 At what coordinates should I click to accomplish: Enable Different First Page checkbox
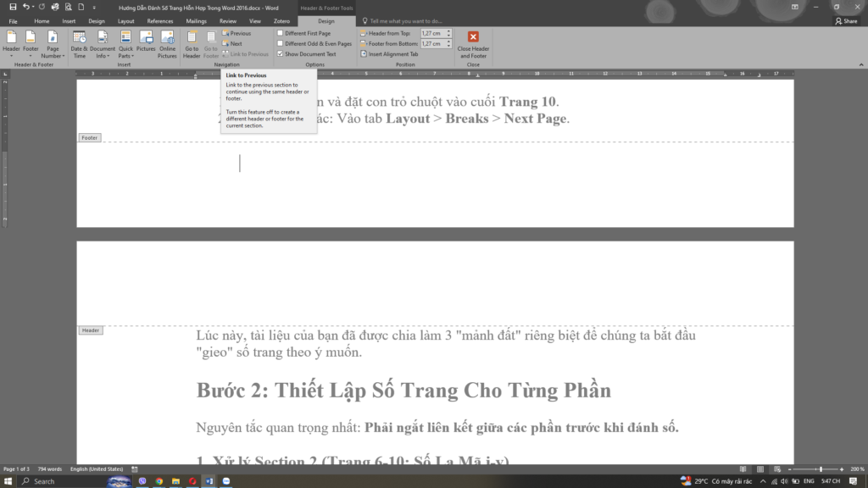click(281, 33)
